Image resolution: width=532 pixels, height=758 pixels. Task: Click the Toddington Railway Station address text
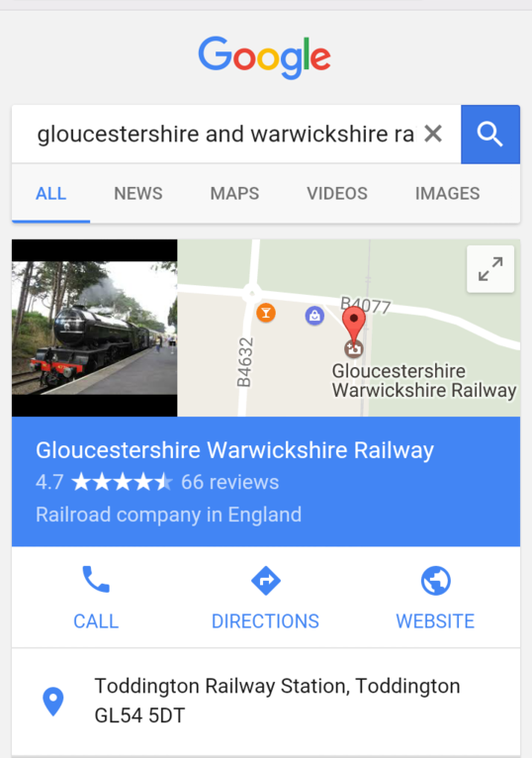point(277,701)
